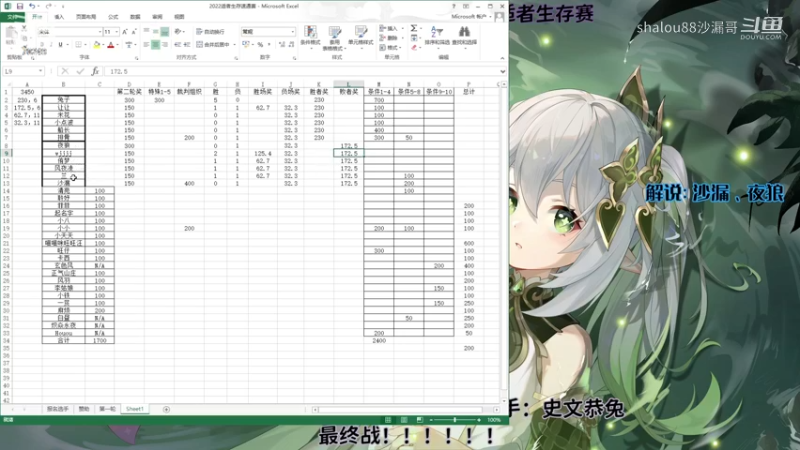Screen dimensions: 800x450
Task: Click the increase font size icon
Action: click(x=125, y=32)
